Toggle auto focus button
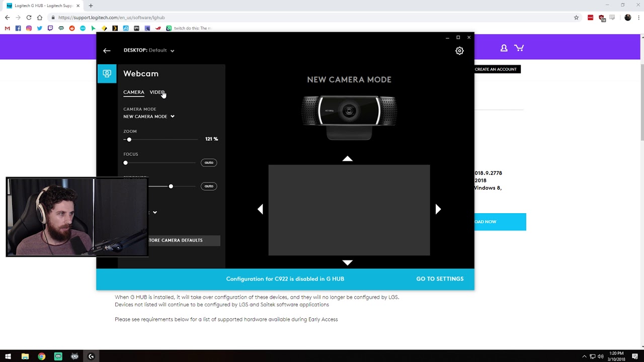644x362 pixels. (x=209, y=162)
